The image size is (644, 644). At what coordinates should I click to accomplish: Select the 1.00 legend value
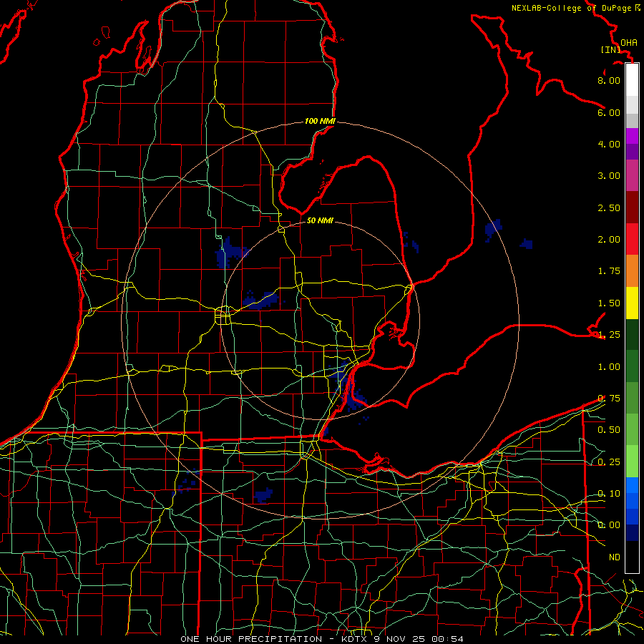click(x=609, y=367)
